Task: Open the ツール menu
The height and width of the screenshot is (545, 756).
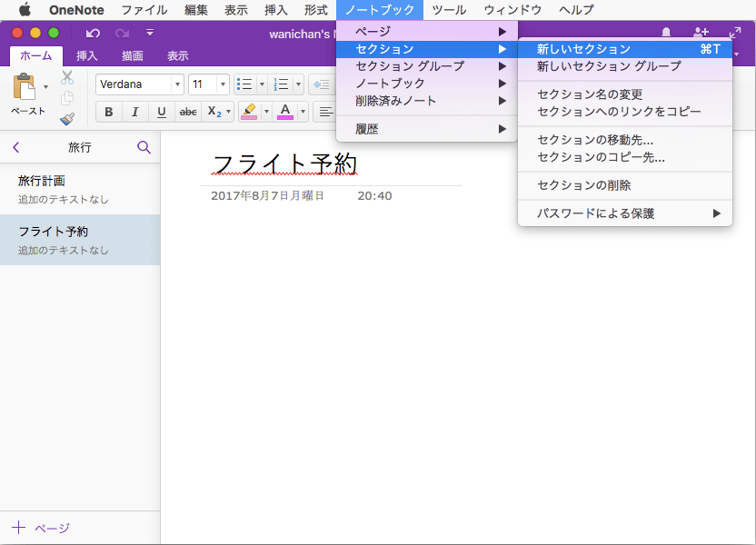Action: coord(449,10)
